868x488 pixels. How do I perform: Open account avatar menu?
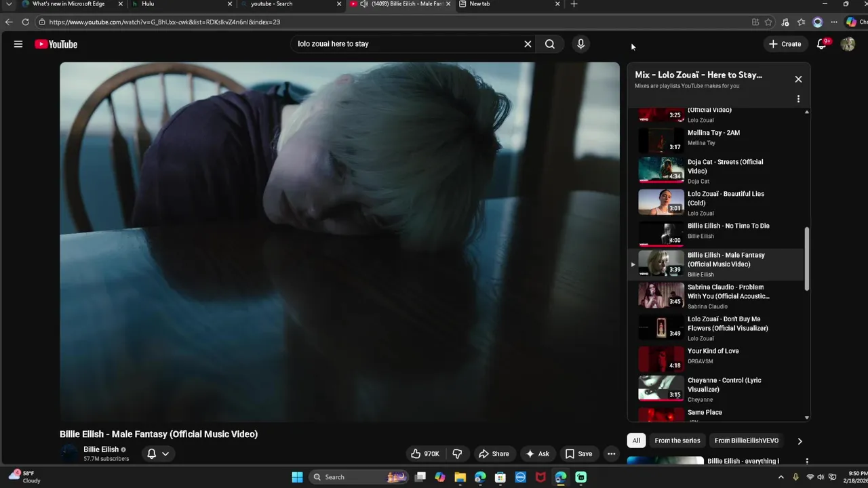(x=848, y=44)
